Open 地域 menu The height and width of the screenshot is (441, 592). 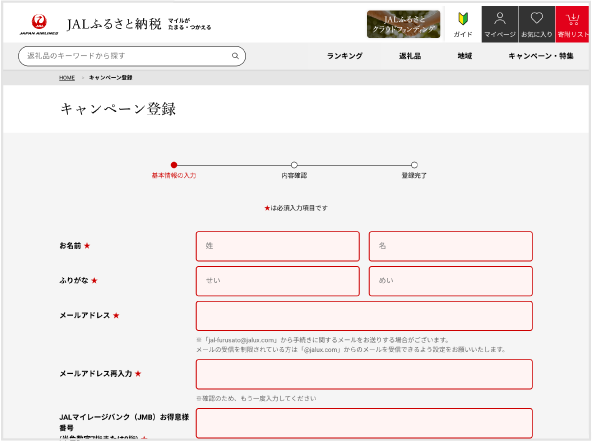(465, 56)
